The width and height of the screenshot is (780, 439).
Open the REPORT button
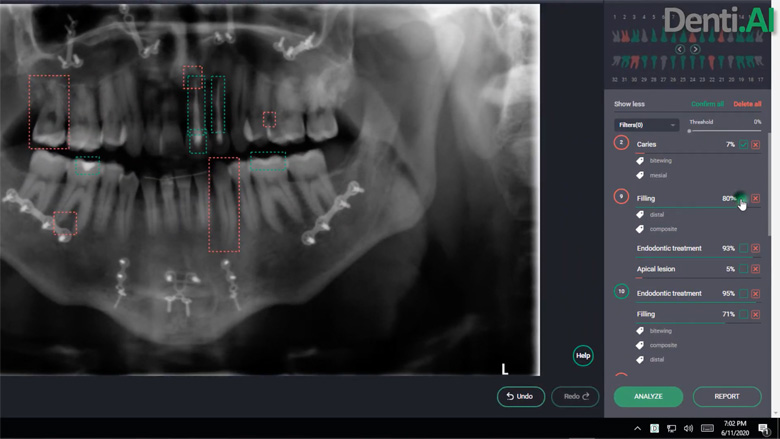point(727,396)
